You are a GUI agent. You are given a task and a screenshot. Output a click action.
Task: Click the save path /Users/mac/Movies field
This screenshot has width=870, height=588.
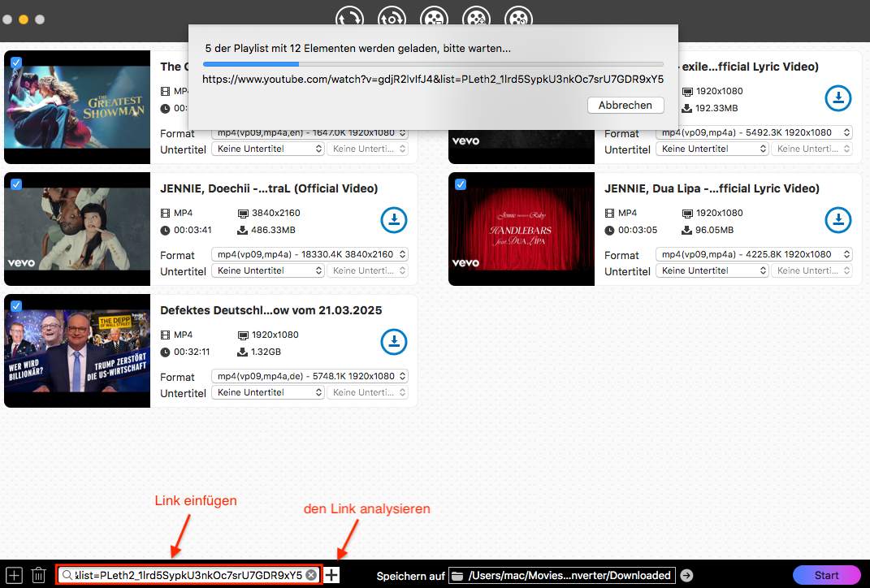(x=562, y=575)
